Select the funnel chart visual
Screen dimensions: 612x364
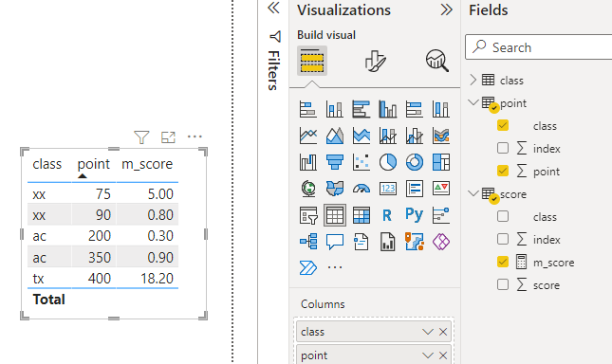[335, 162]
